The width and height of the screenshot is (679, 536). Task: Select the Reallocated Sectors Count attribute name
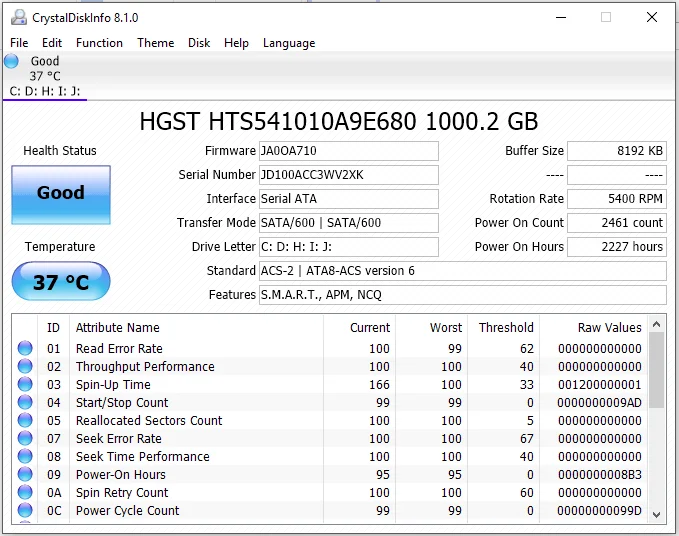149,420
